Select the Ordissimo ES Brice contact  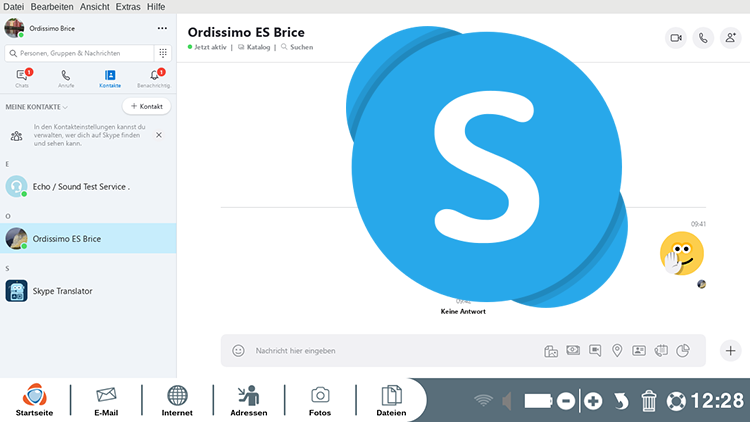coord(88,238)
